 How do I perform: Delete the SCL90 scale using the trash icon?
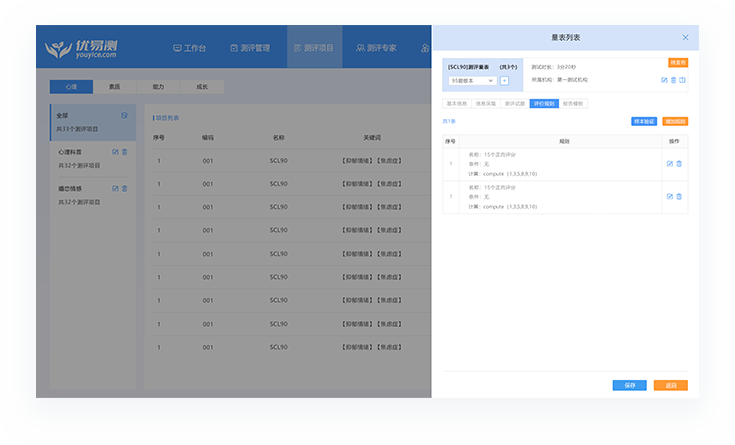(x=673, y=80)
